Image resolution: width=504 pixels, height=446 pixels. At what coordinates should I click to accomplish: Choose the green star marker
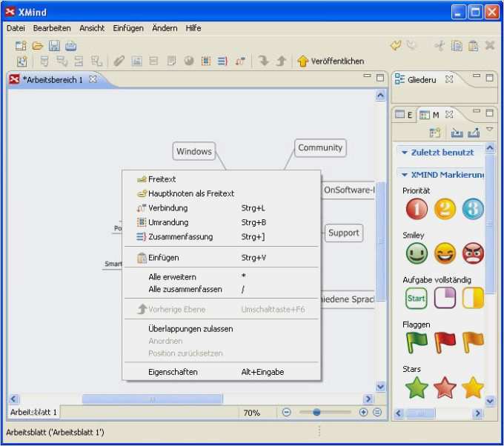tap(417, 387)
